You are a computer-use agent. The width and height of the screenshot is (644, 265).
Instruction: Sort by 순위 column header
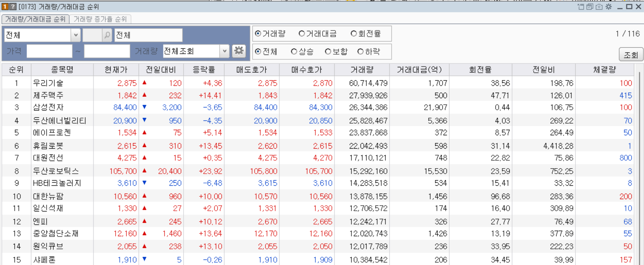[x=16, y=70]
